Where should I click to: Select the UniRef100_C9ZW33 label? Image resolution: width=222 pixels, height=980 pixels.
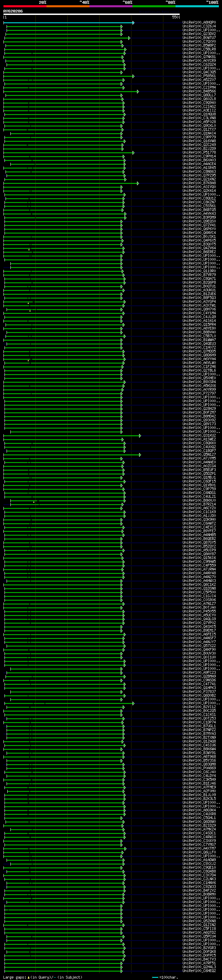pyautogui.click(x=199, y=887)
